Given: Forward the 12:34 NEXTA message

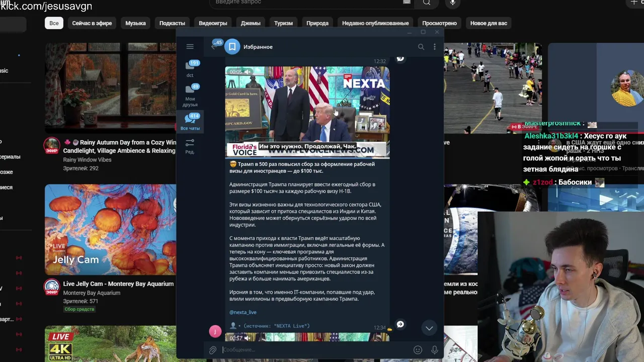Looking at the screenshot, I should [400, 324].
